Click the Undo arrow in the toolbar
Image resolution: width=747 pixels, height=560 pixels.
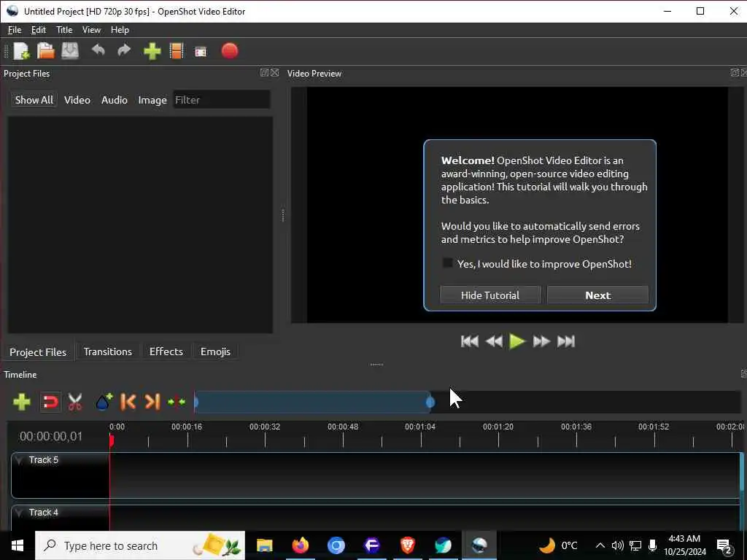[x=98, y=50]
